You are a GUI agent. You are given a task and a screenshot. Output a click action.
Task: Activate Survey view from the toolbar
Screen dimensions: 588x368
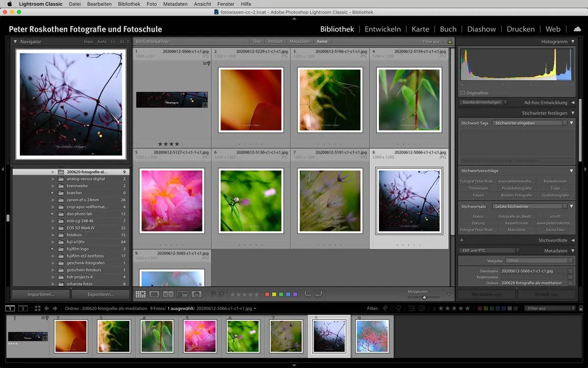coord(182,294)
